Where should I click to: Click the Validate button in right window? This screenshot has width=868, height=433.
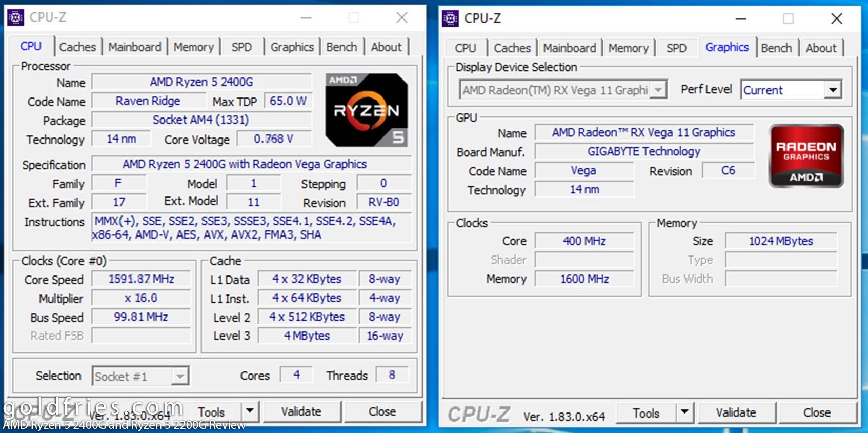click(736, 412)
